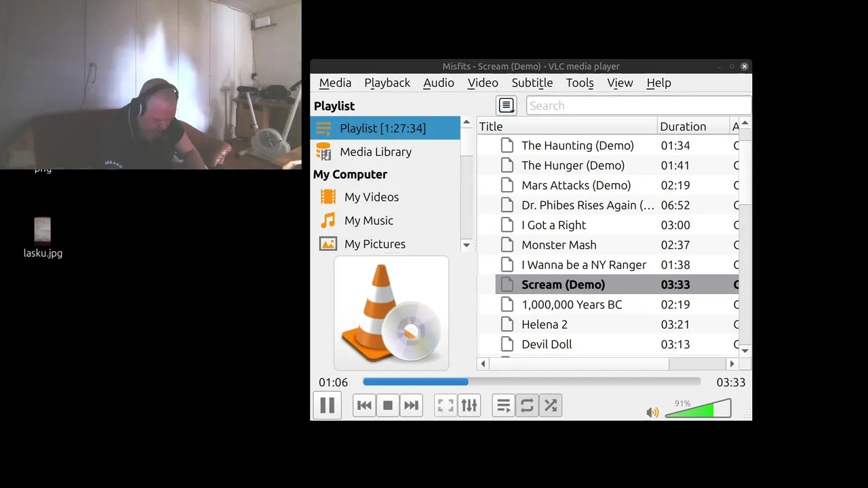Click sidebar scroll down arrow
Viewport: 868px width, 488px height.
click(x=466, y=245)
